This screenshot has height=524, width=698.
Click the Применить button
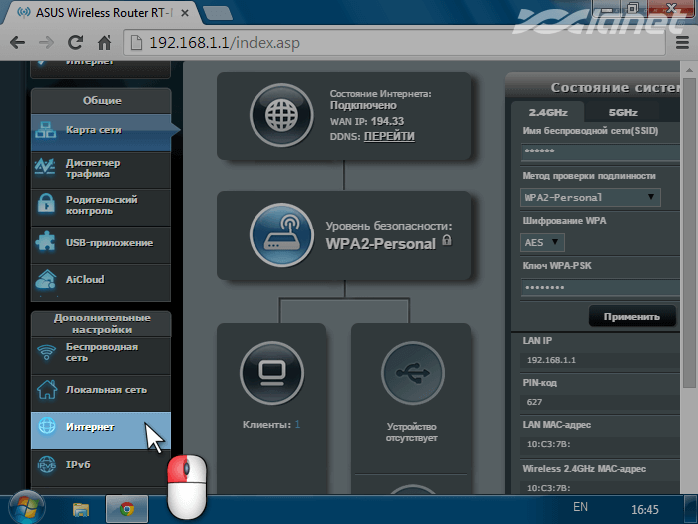click(631, 317)
